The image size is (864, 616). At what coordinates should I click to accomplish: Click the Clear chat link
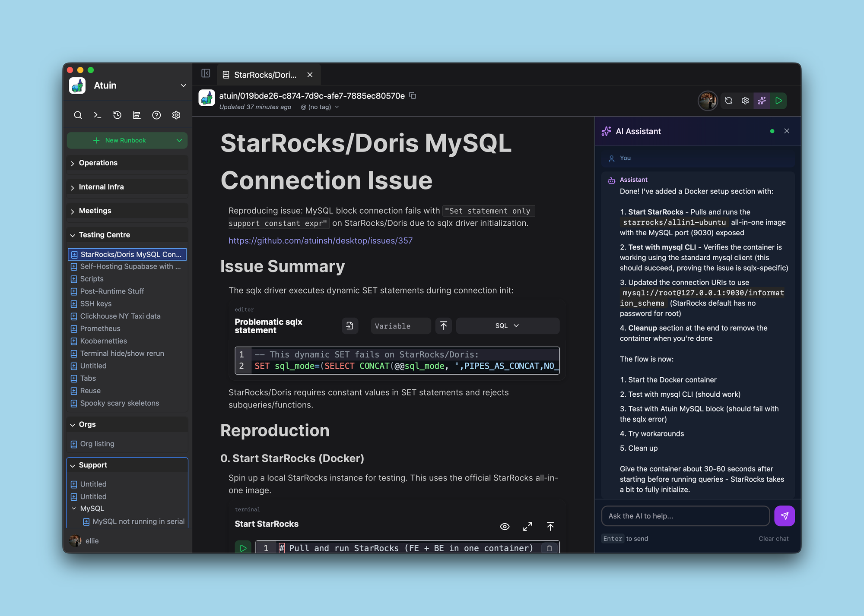click(773, 539)
